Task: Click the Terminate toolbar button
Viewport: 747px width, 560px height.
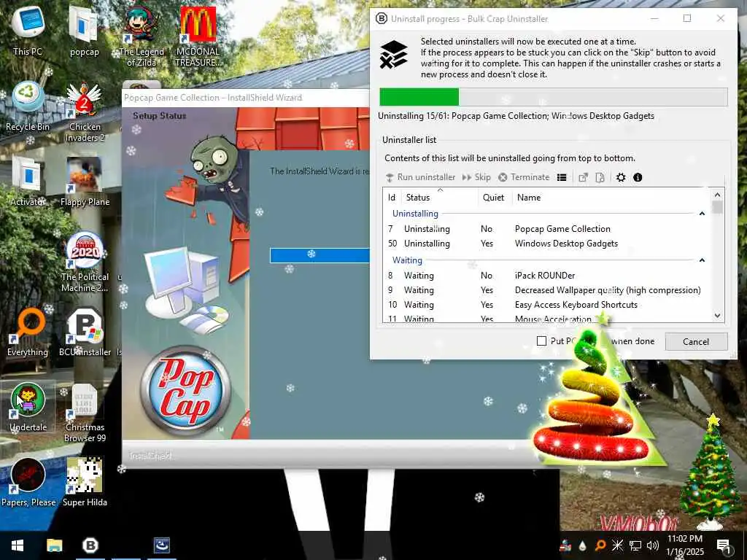Action: (x=524, y=177)
